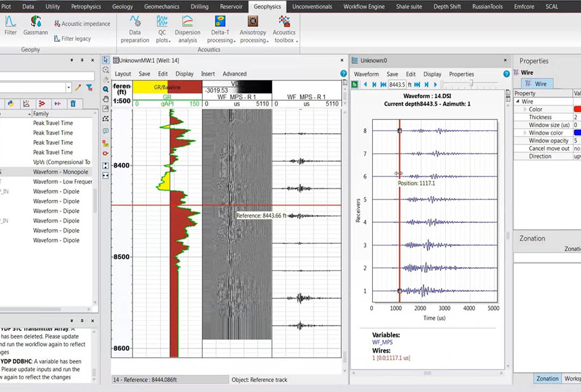Click the wire entry 1 [0.0;1117.1 us]
Image resolution: width=581 pixels, height=392 pixels.
(x=391, y=358)
